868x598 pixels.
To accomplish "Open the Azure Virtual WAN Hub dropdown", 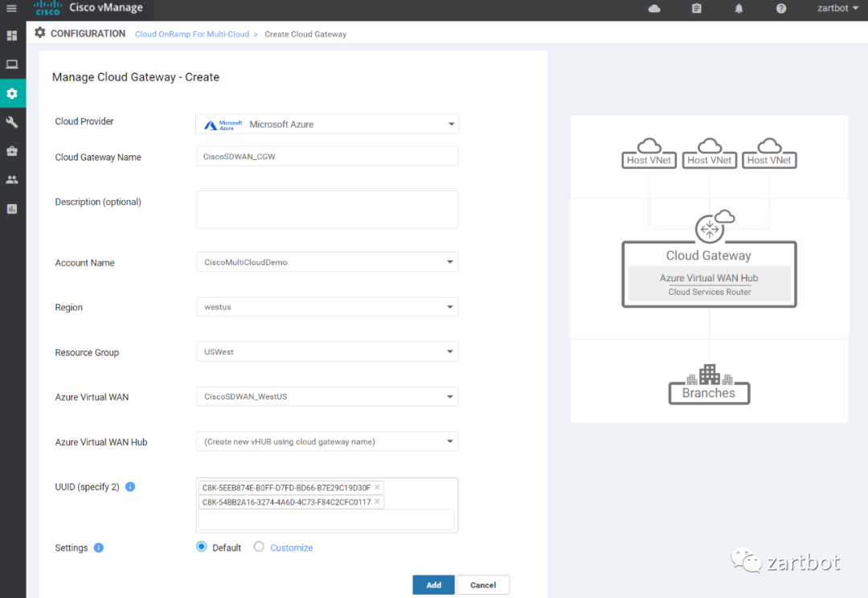I will click(x=327, y=441).
